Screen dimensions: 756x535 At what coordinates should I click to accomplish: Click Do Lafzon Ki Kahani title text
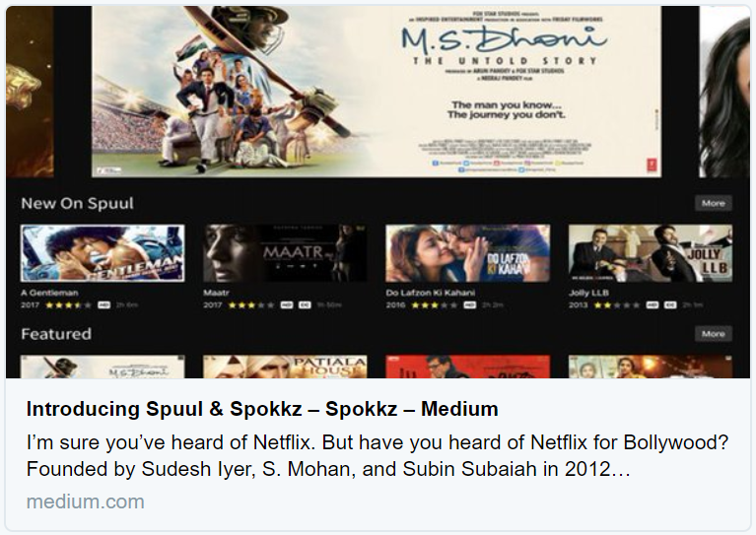point(430,293)
